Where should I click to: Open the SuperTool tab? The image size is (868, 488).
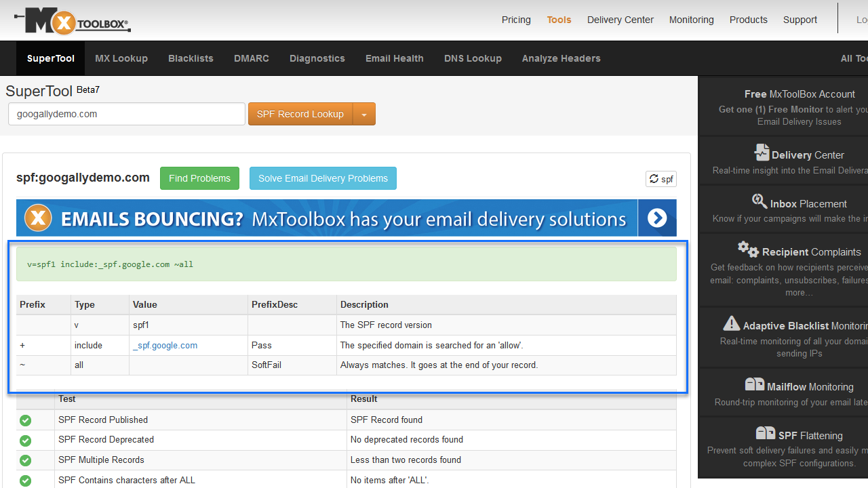pyautogui.click(x=51, y=58)
